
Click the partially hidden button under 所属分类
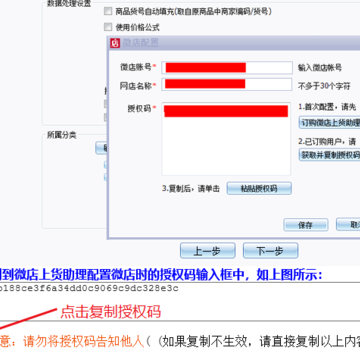[101, 148]
